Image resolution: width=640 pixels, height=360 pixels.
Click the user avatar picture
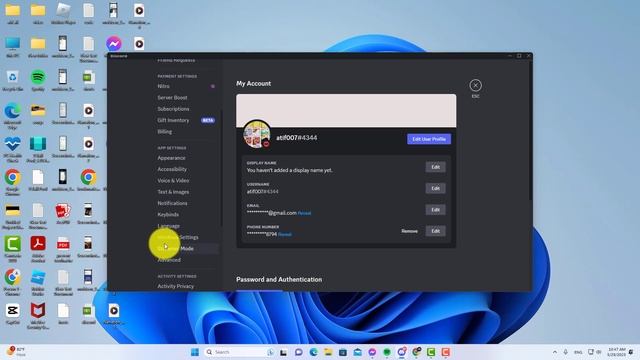[x=257, y=134]
